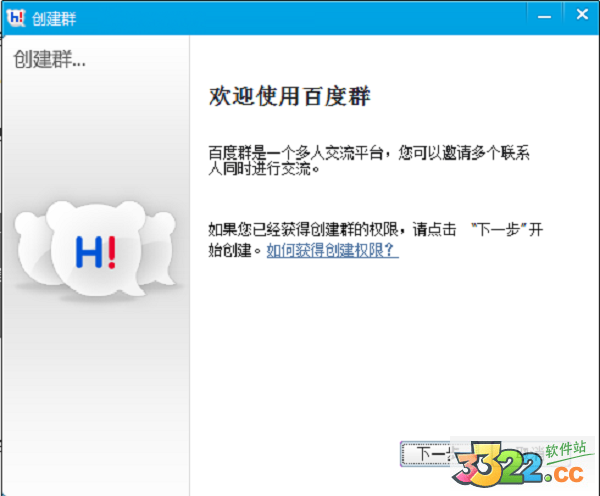This screenshot has width=600, height=496.
Task: Minimize the 创建群 window
Action: pyautogui.click(x=544, y=17)
